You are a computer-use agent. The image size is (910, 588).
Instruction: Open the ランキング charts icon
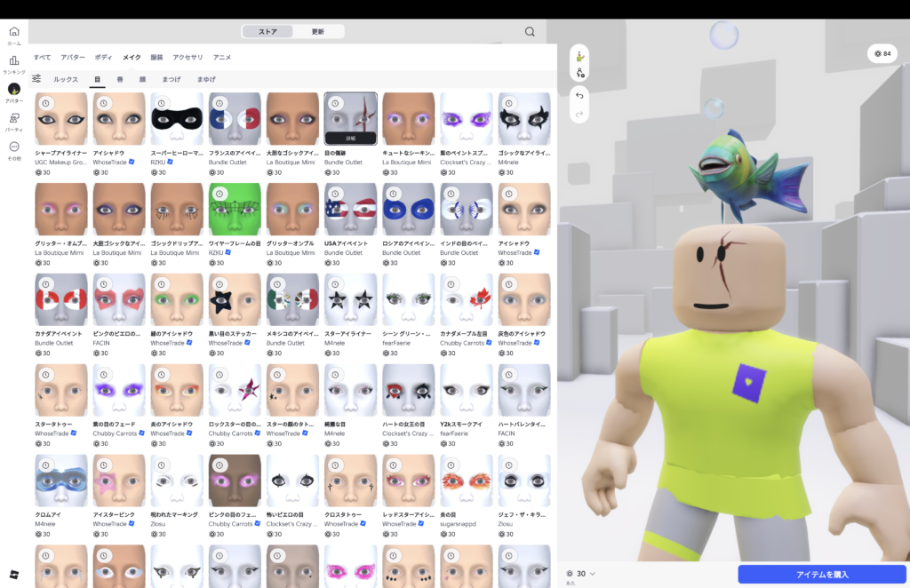coord(14,60)
